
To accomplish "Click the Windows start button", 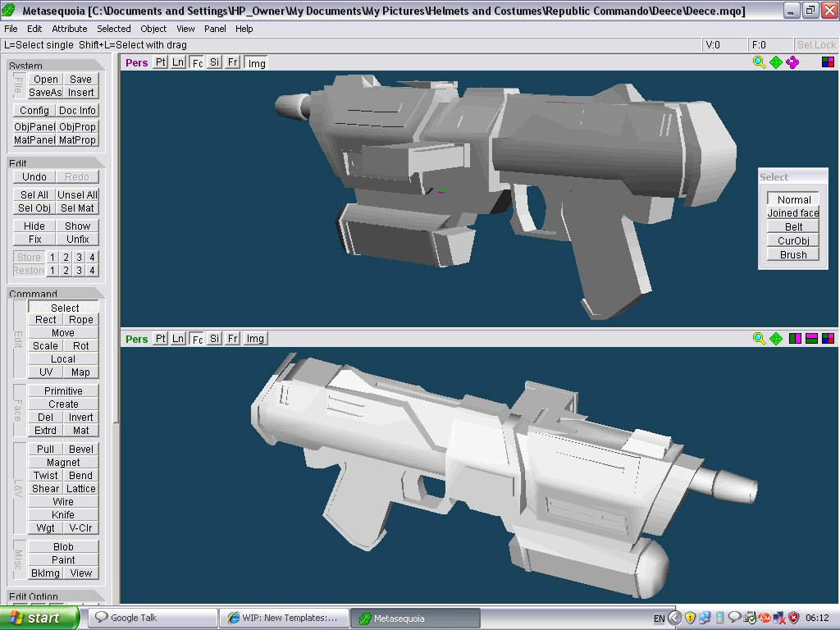I will tap(39, 618).
